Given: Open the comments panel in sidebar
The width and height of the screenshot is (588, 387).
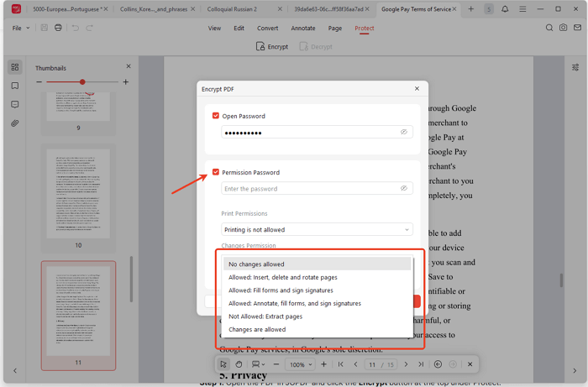Looking at the screenshot, I should [x=15, y=105].
